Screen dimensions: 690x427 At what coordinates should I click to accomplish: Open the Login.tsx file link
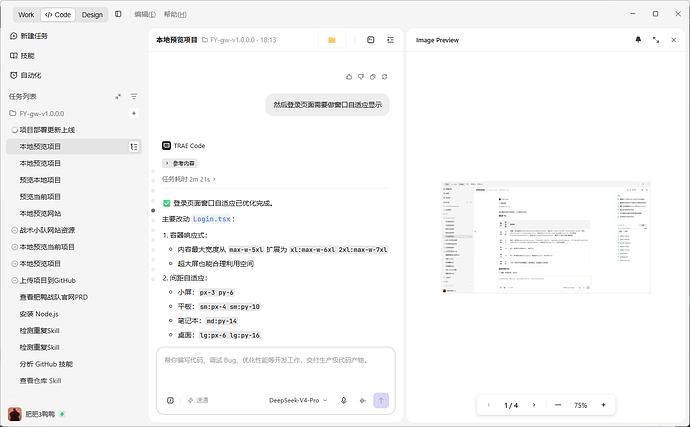click(x=212, y=219)
